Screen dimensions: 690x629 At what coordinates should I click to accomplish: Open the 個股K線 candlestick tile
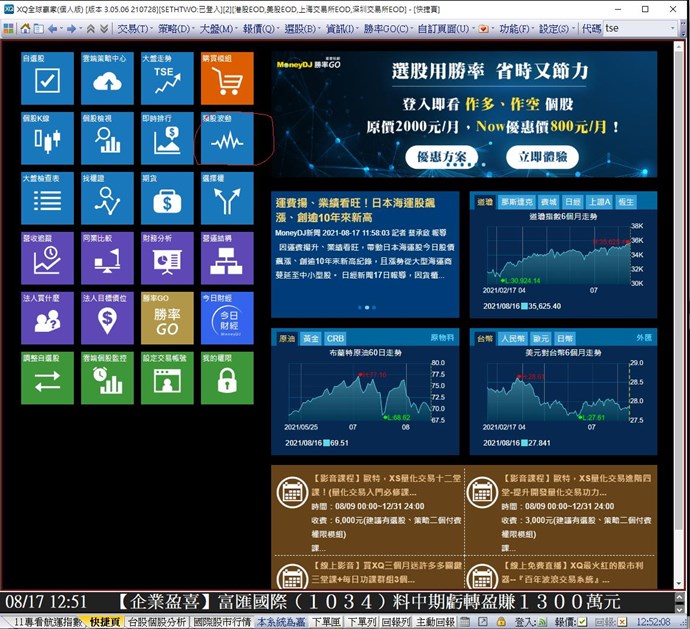pyautogui.click(x=47, y=138)
